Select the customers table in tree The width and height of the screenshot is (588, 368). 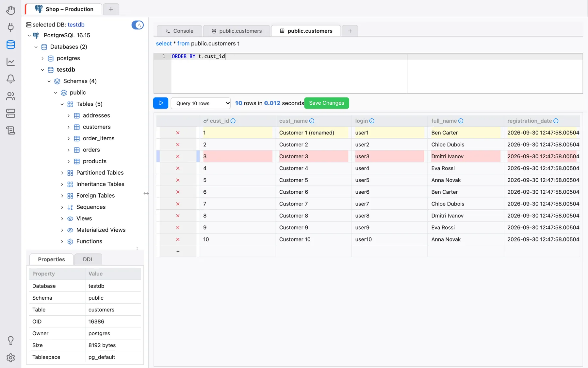pos(97,127)
